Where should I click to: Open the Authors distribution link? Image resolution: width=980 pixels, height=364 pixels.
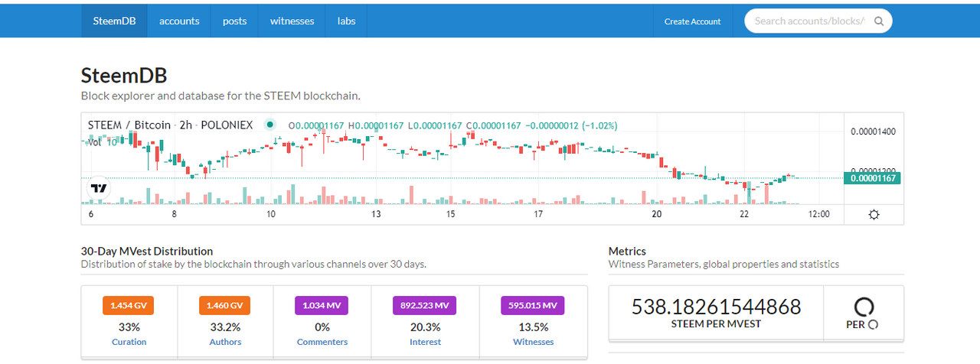click(225, 342)
